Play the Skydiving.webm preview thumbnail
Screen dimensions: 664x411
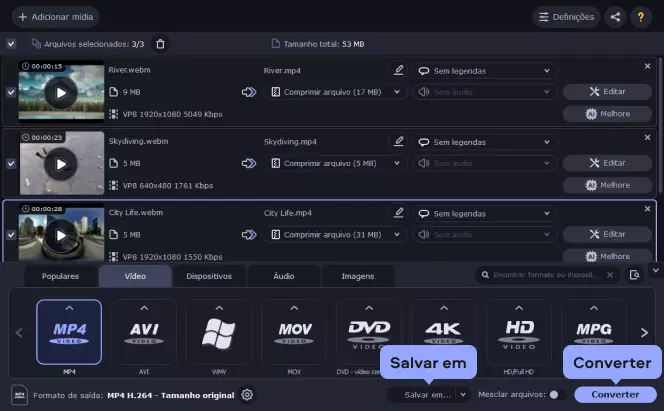coord(61,164)
